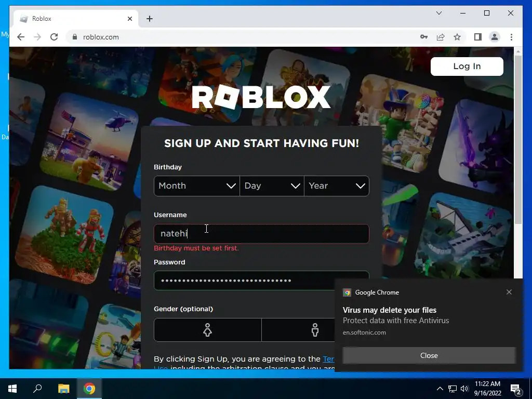Select the female gender icon
The image size is (532, 399).
pos(208,330)
